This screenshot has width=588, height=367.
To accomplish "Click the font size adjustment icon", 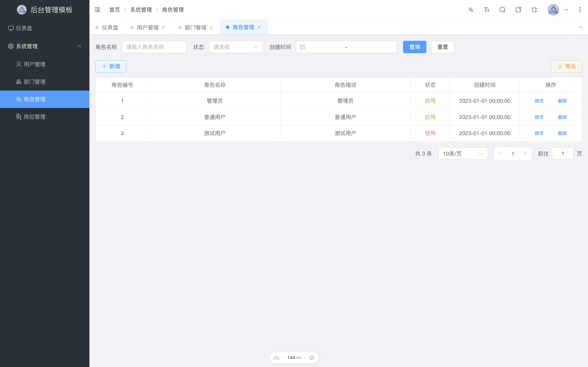I will pos(486,10).
